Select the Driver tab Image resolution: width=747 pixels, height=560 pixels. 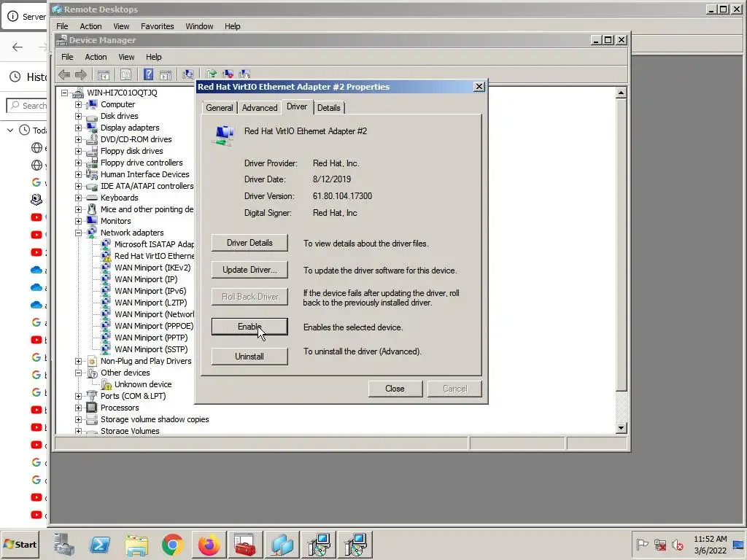pyautogui.click(x=297, y=106)
